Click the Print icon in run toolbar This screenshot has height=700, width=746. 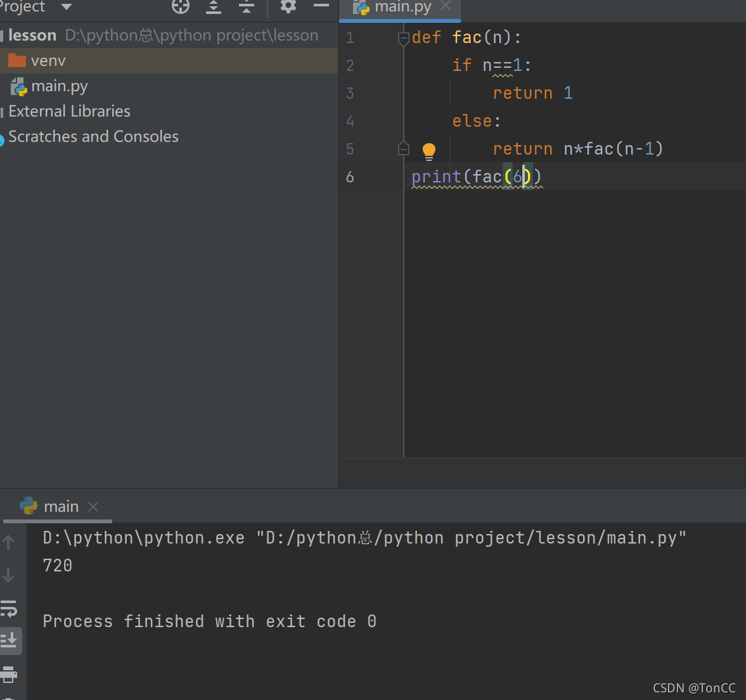[x=9, y=674]
